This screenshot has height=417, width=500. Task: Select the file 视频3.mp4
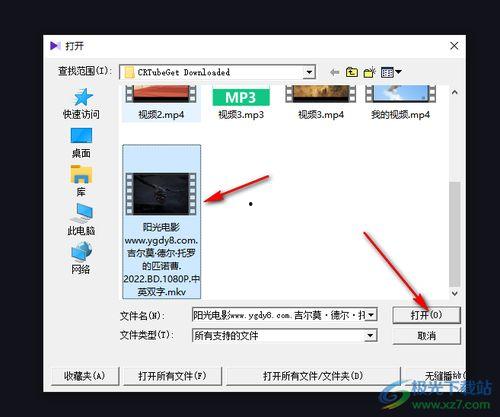(321, 103)
